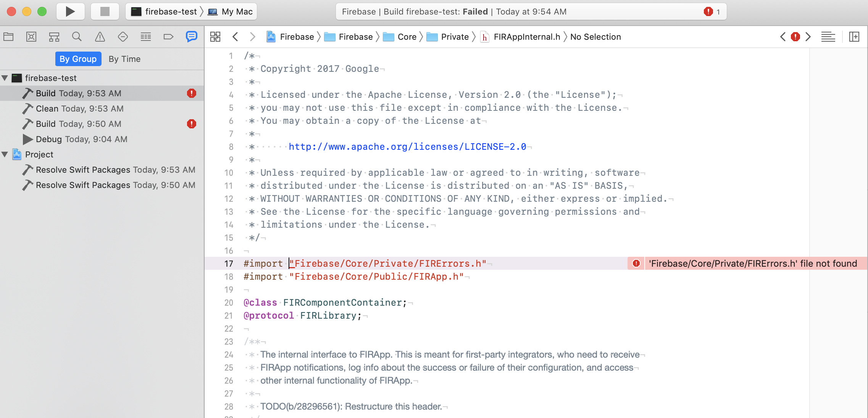The image size is (868, 418).
Task: Add an editor on the right
Action: click(x=854, y=37)
